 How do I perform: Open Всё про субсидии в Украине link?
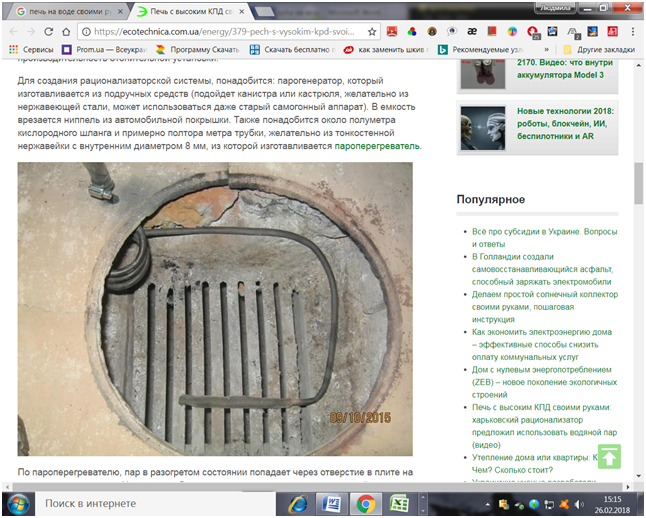[x=545, y=238]
